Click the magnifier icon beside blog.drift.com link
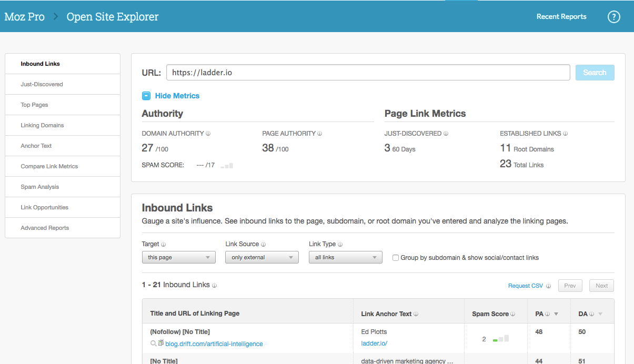Viewport: 634px width, 364px height. tap(154, 343)
